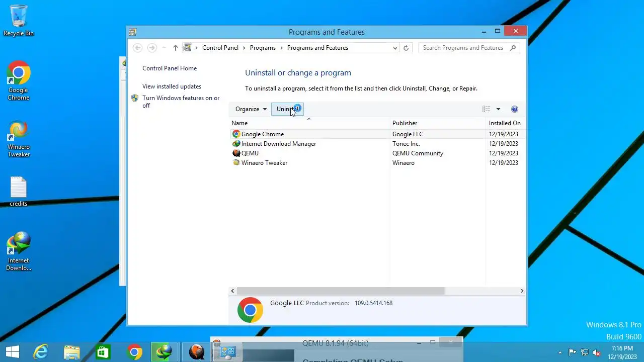This screenshot has height=362, width=644.
Task: Click the Winaero publisher cell
Action: coord(404,163)
